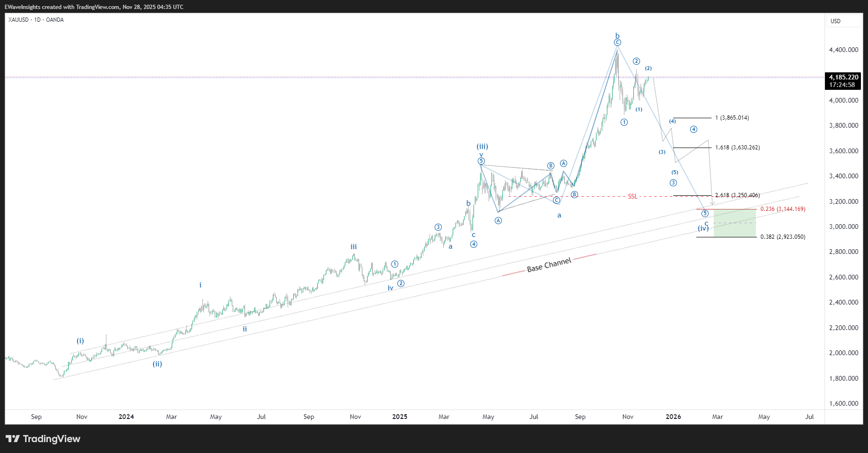Click the circled 2 beside the iv label
Image resolution: width=868 pixels, height=453 pixels.
(401, 283)
